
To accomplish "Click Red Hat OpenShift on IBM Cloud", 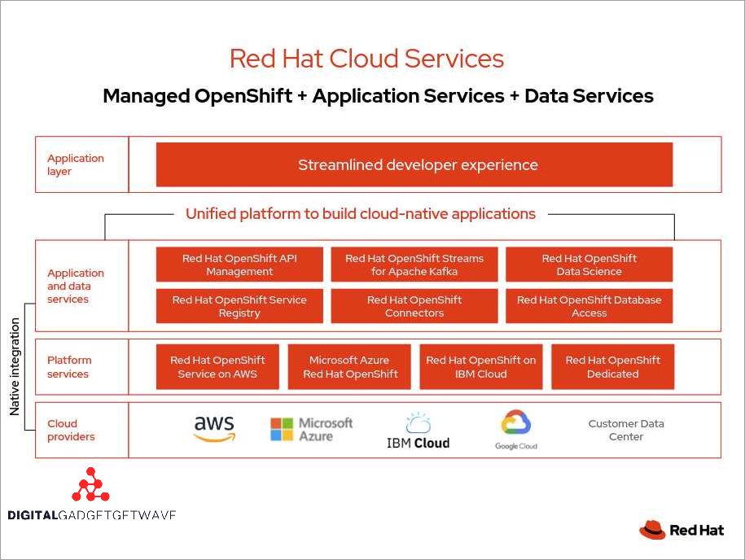I will coord(480,367).
